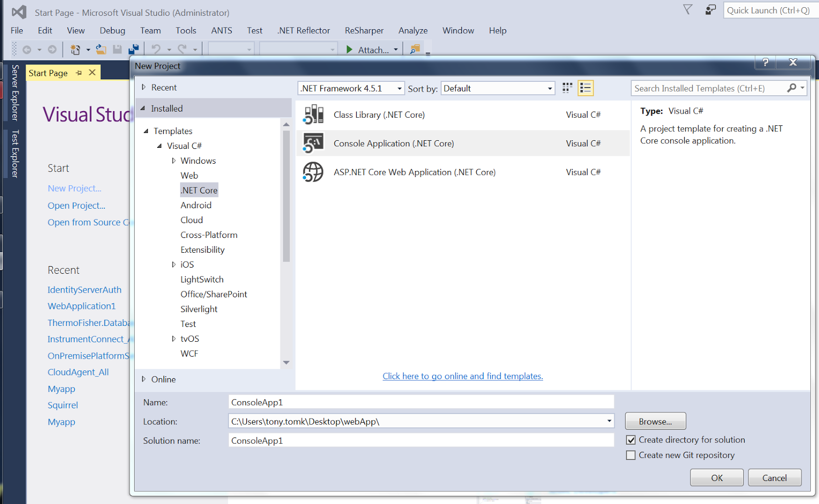Uncheck Create directory for solution
This screenshot has width=819, height=504.
click(631, 440)
